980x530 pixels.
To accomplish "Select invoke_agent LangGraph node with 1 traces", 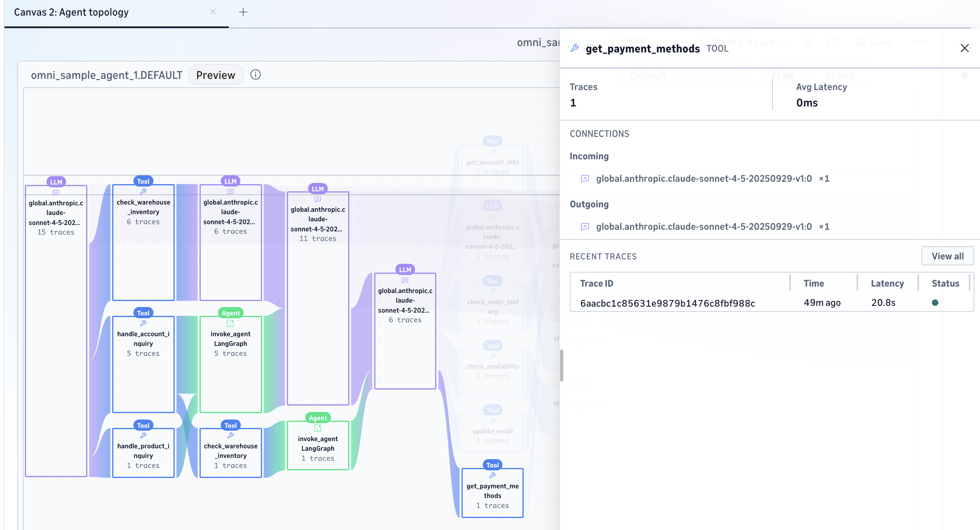I will [x=318, y=446].
